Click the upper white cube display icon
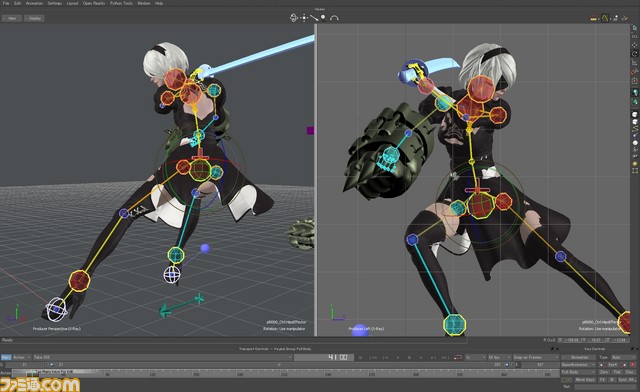The width and height of the screenshot is (640, 392). tap(635, 114)
